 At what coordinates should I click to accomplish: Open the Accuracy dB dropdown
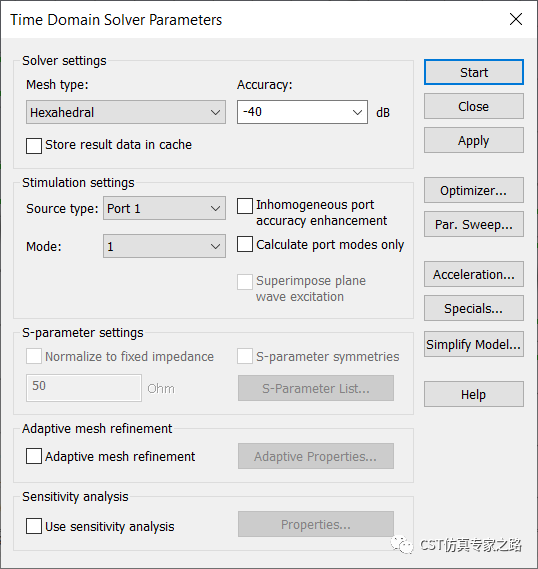(x=357, y=112)
